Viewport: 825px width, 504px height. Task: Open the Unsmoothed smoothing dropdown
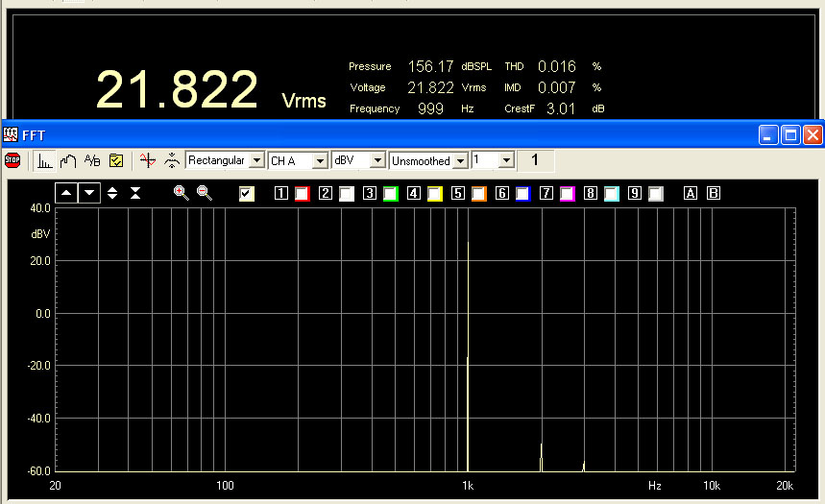click(x=460, y=160)
